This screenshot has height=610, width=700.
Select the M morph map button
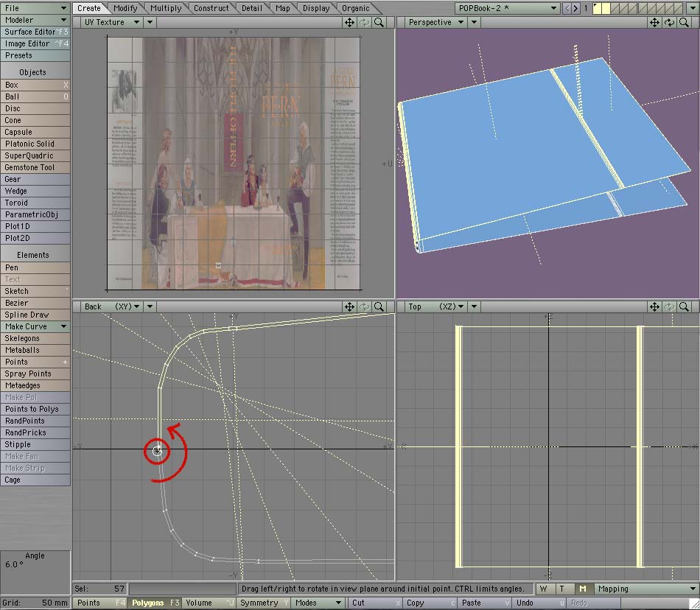[x=583, y=589]
